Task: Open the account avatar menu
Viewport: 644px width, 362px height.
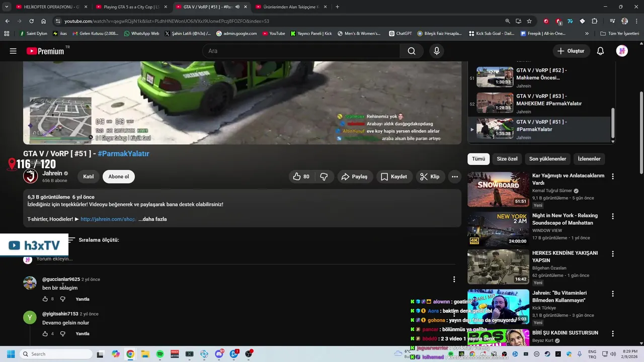Action: (622, 51)
